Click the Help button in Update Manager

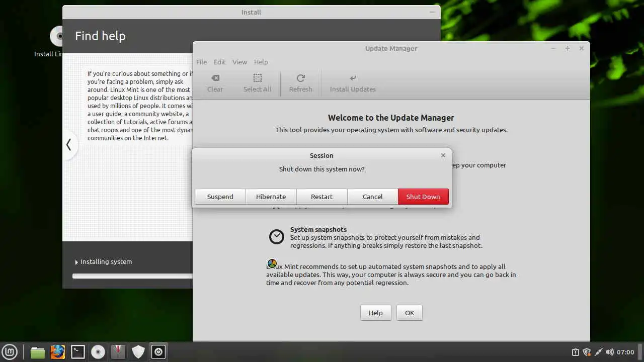pos(375,313)
